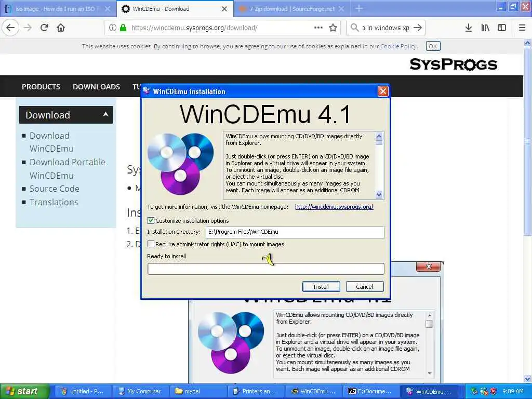532x399 pixels.
Task: Uncheck Customize installation options
Action: pos(151,221)
